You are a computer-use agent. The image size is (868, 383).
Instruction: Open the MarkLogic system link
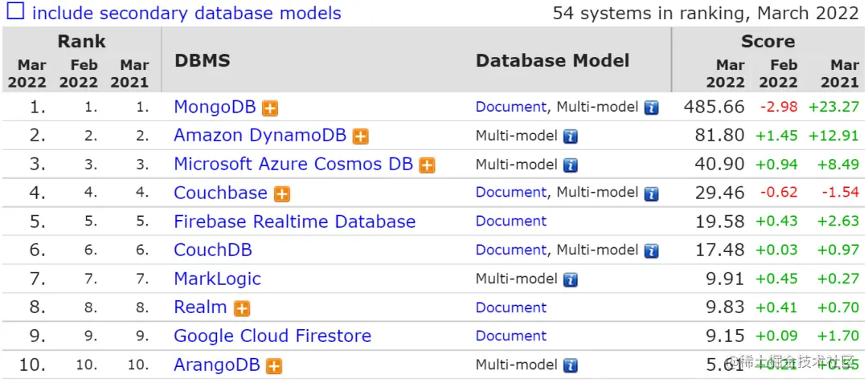217,279
